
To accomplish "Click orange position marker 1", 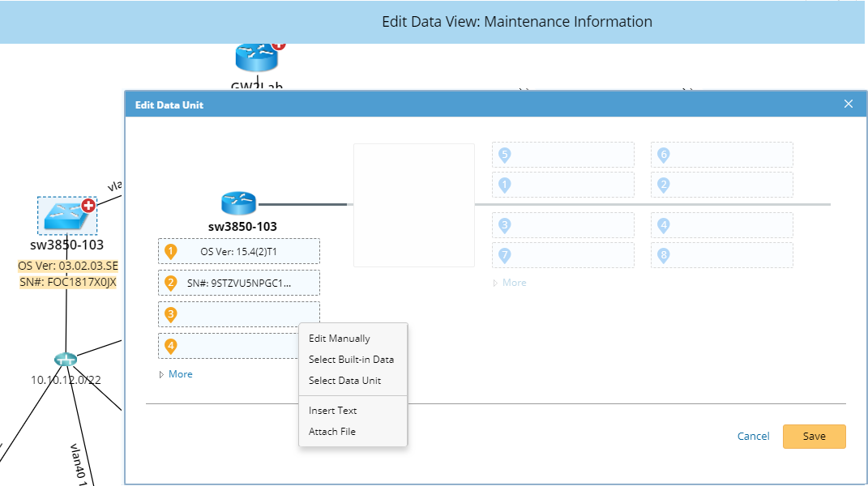I will point(170,252).
